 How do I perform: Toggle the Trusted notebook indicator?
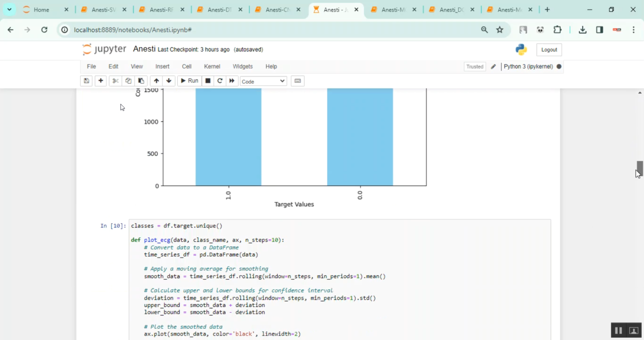coord(474,67)
